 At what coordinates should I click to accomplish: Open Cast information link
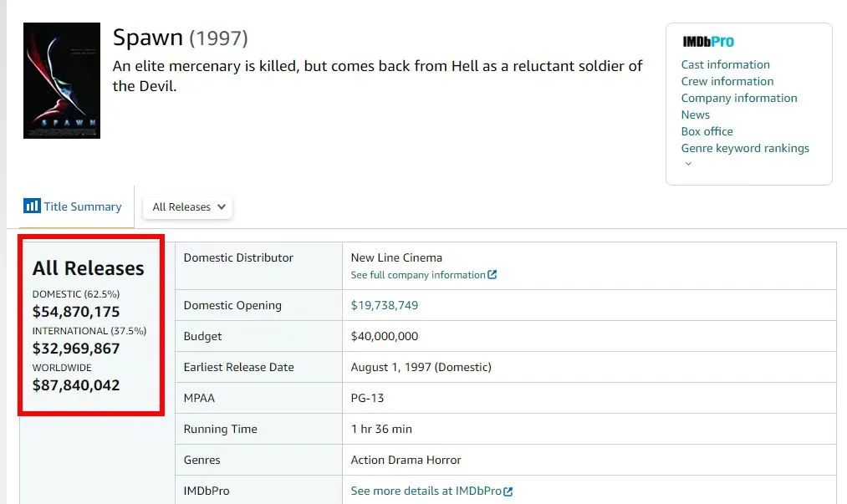tap(725, 64)
